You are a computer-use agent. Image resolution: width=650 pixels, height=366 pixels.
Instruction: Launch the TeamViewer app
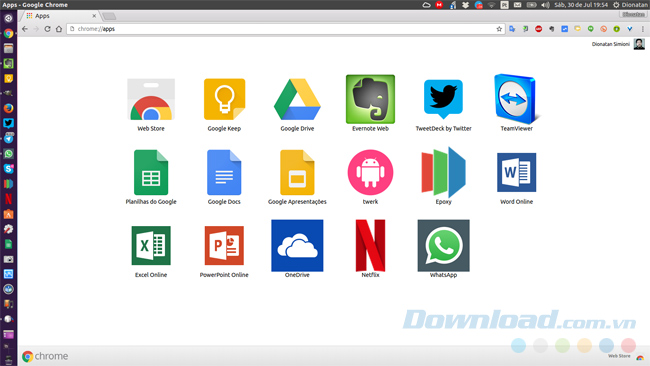pyautogui.click(x=517, y=99)
